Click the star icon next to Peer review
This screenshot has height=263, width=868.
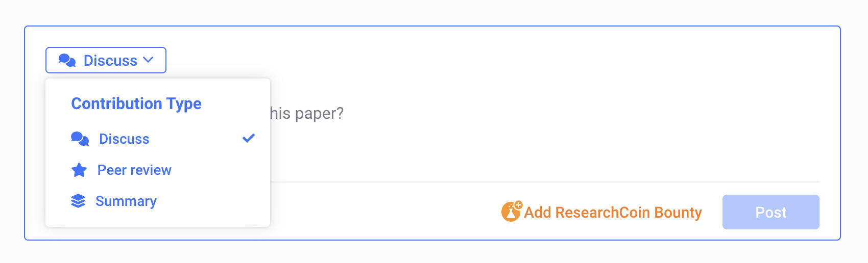pyautogui.click(x=79, y=170)
